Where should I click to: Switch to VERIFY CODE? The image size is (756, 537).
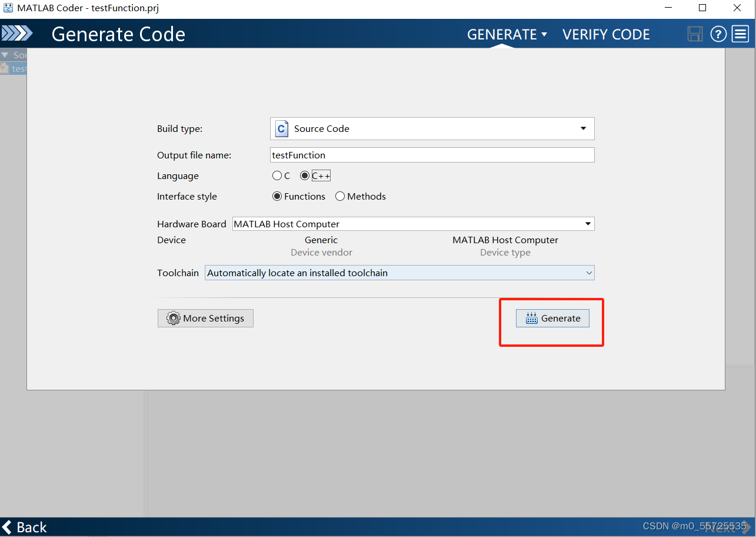[606, 34]
